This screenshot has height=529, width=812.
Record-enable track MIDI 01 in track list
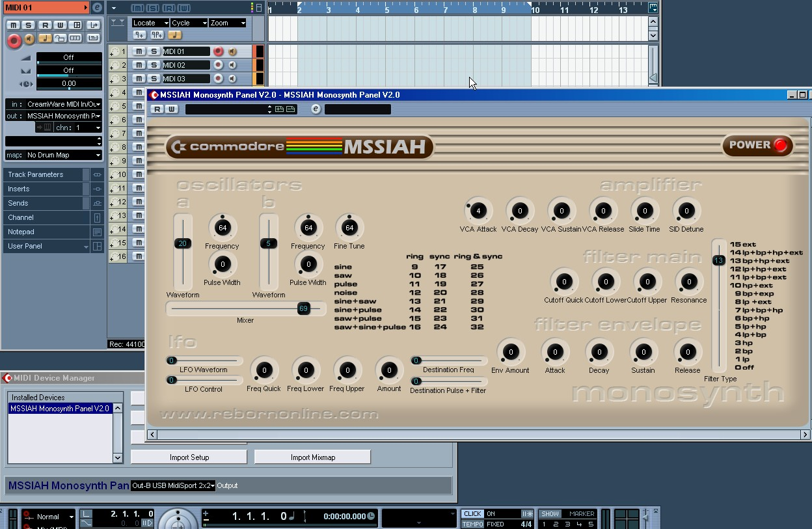(x=219, y=51)
